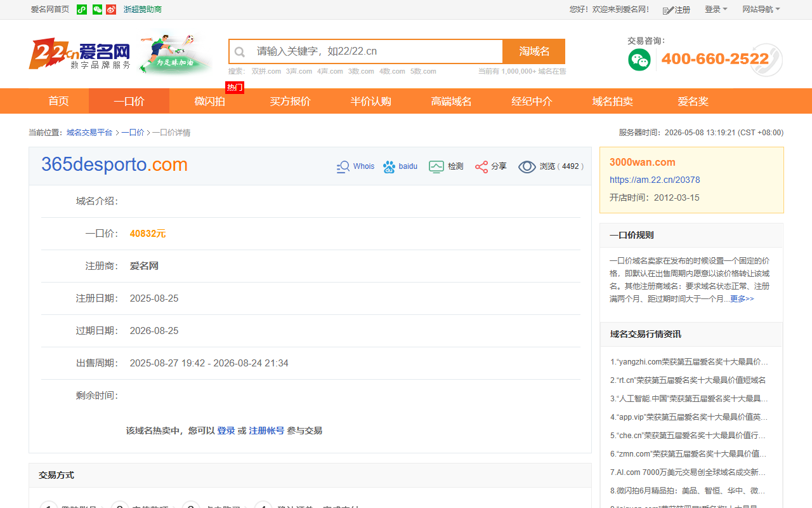The image size is (812, 508).
Task: Open the 3000wan.com seller shop name
Action: 643,162
